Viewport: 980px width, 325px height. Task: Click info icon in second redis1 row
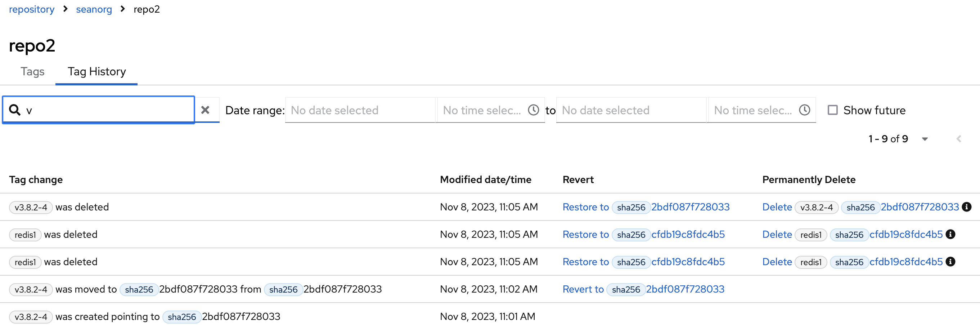click(x=950, y=262)
